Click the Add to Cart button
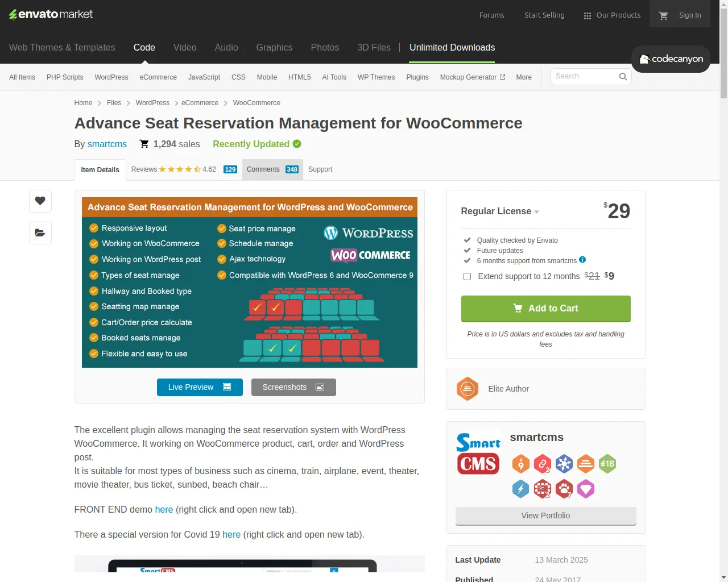The height and width of the screenshot is (582, 728). tap(545, 309)
